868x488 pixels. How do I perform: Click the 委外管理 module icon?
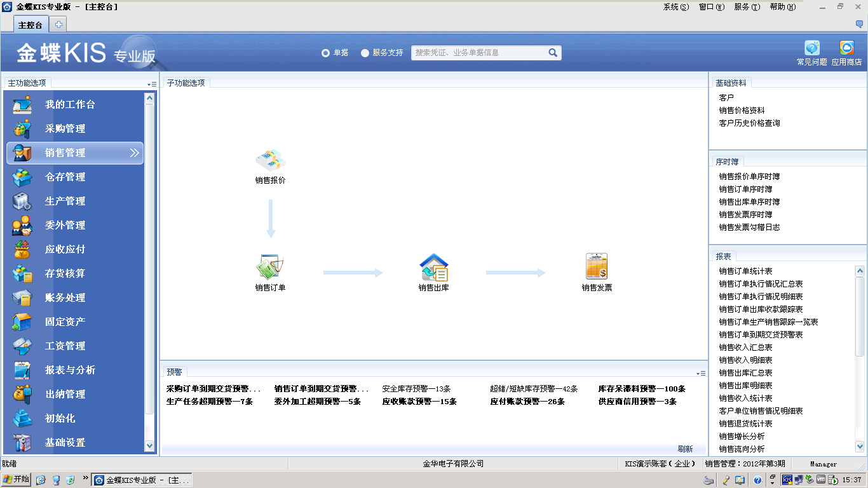pos(22,225)
